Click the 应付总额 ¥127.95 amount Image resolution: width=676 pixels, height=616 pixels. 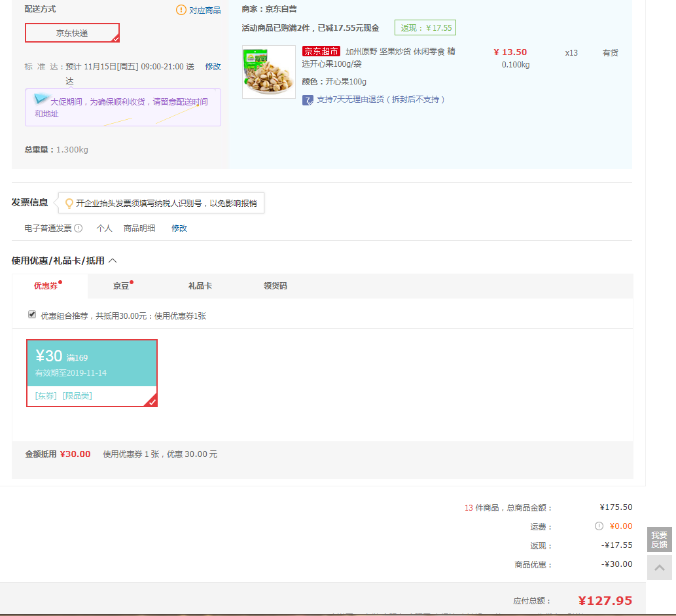pyautogui.click(x=605, y=600)
